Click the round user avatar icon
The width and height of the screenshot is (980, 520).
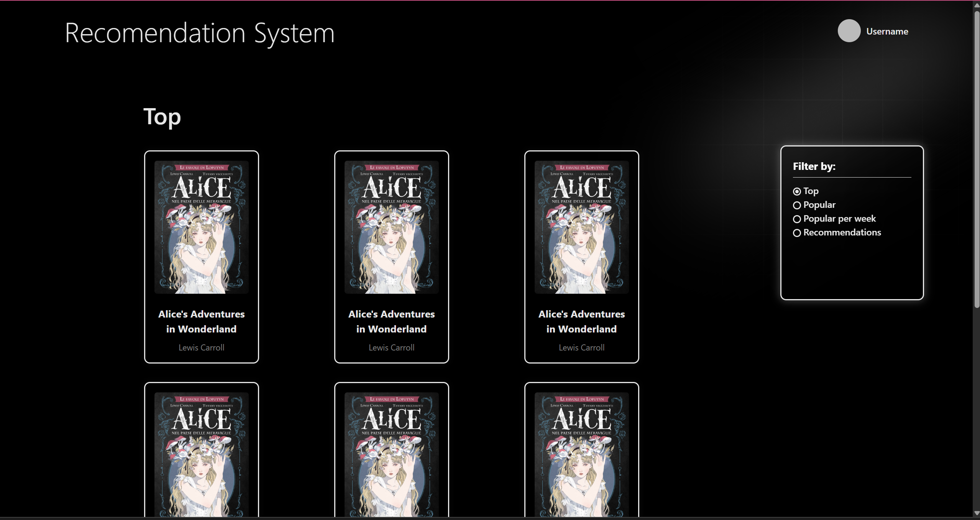click(x=849, y=31)
